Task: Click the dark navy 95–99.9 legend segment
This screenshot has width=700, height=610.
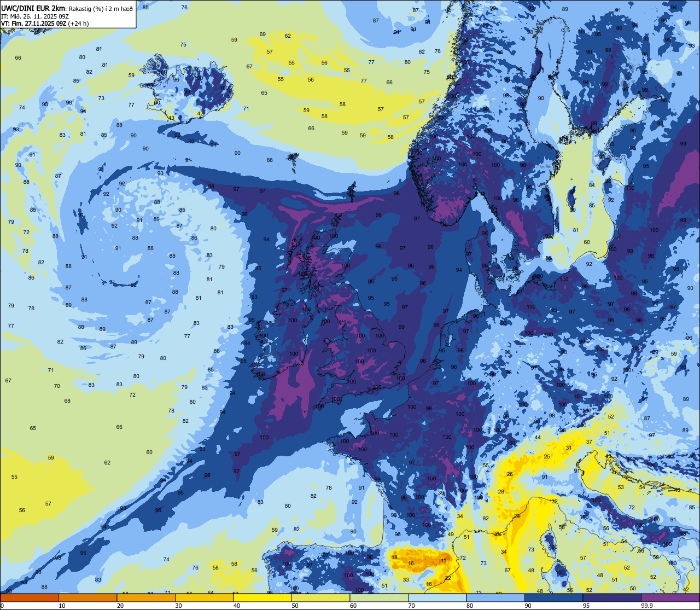Action: (x=612, y=597)
